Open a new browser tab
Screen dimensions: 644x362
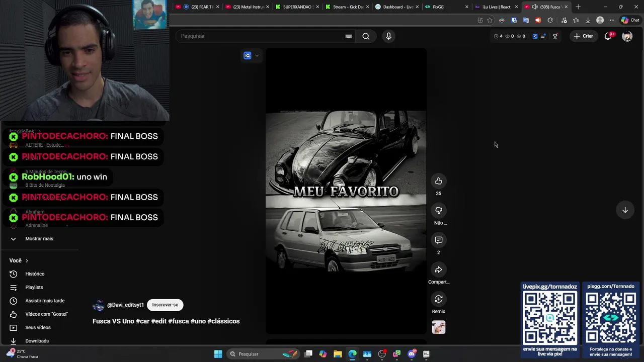pos(578,7)
